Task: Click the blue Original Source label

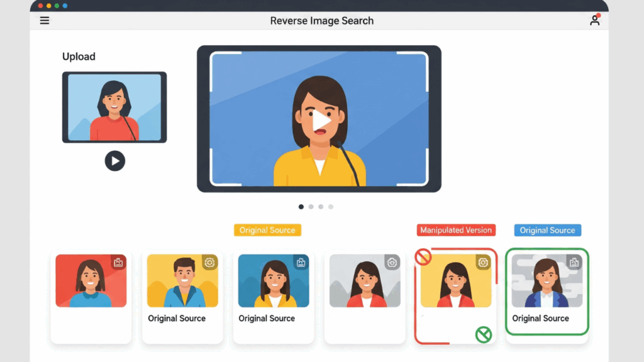Action: click(x=547, y=230)
